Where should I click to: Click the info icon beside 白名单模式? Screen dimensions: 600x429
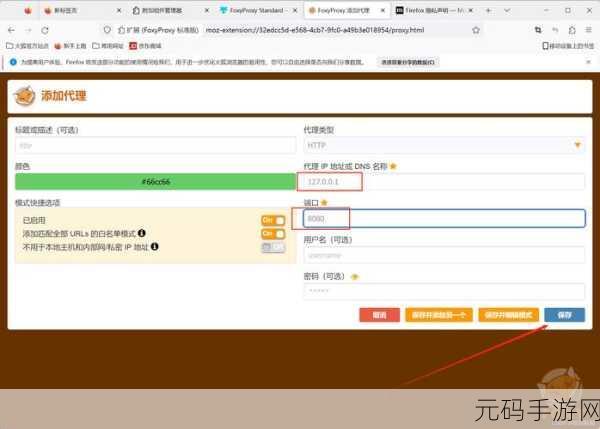[142, 233]
